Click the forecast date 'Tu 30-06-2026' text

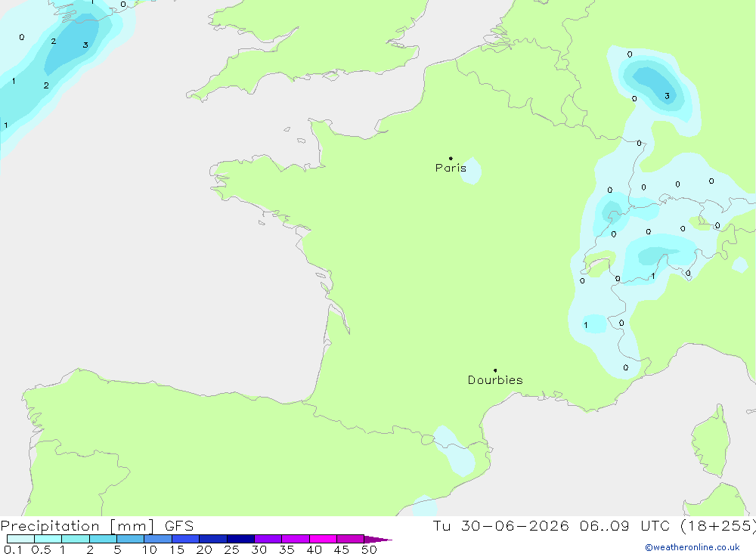[501, 525]
